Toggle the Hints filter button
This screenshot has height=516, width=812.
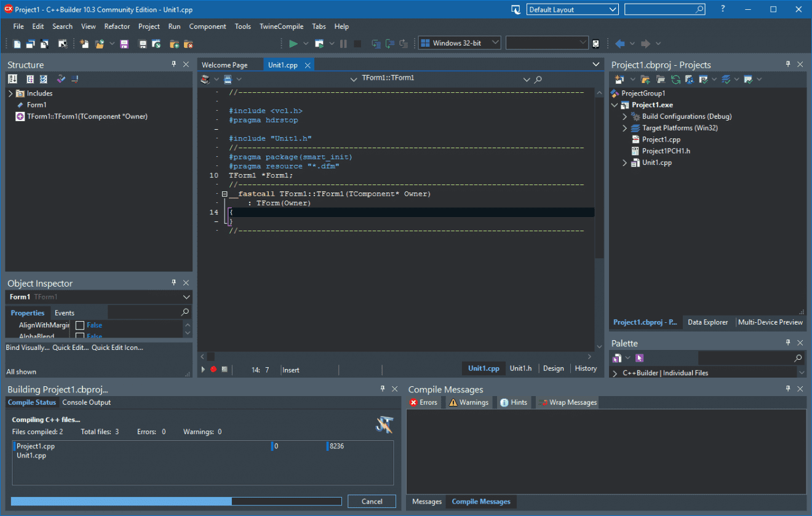[x=513, y=402]
